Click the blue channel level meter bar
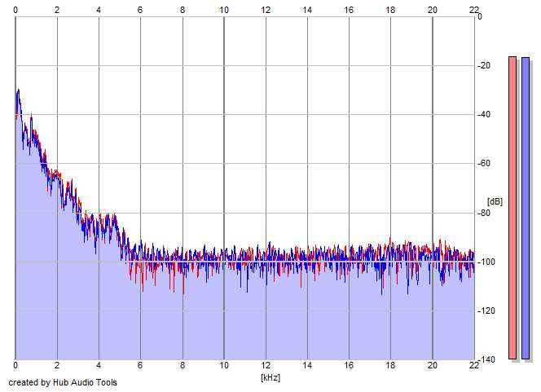 [526, 208]
